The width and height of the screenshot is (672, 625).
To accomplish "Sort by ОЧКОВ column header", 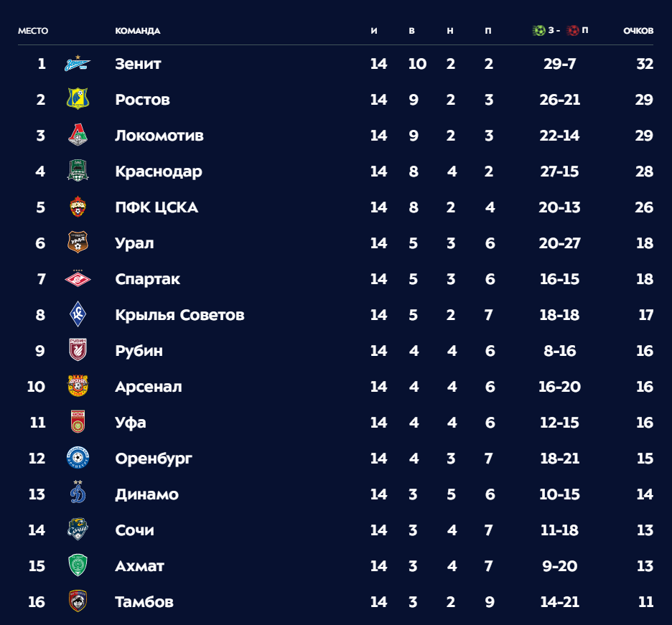I will point(638,31).
